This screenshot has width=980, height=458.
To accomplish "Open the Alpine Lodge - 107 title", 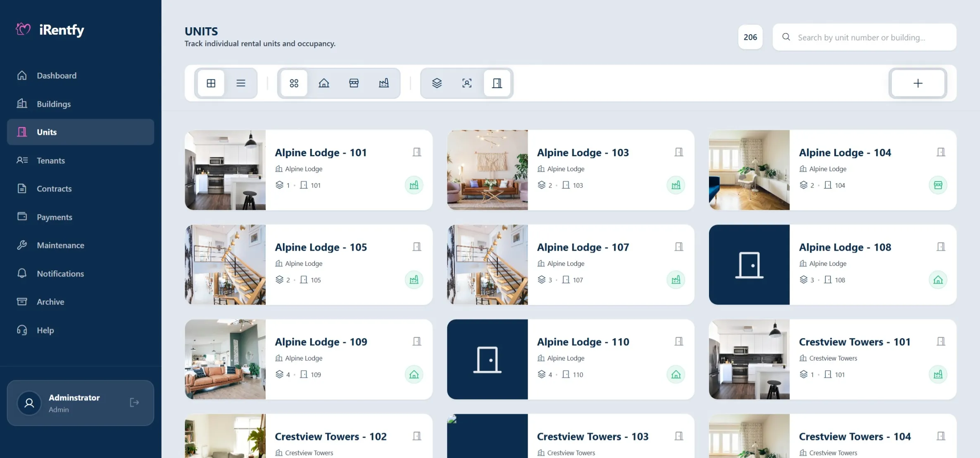I will (x=583, y=247).
